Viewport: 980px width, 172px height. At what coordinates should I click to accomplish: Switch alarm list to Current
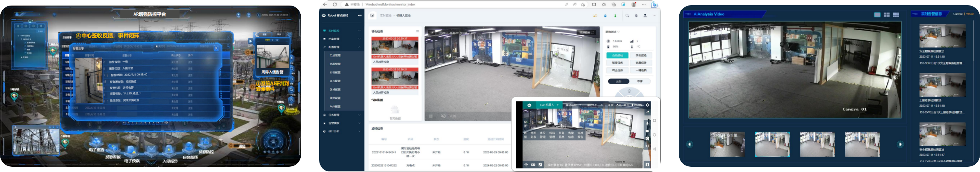[x=957, y=14]
